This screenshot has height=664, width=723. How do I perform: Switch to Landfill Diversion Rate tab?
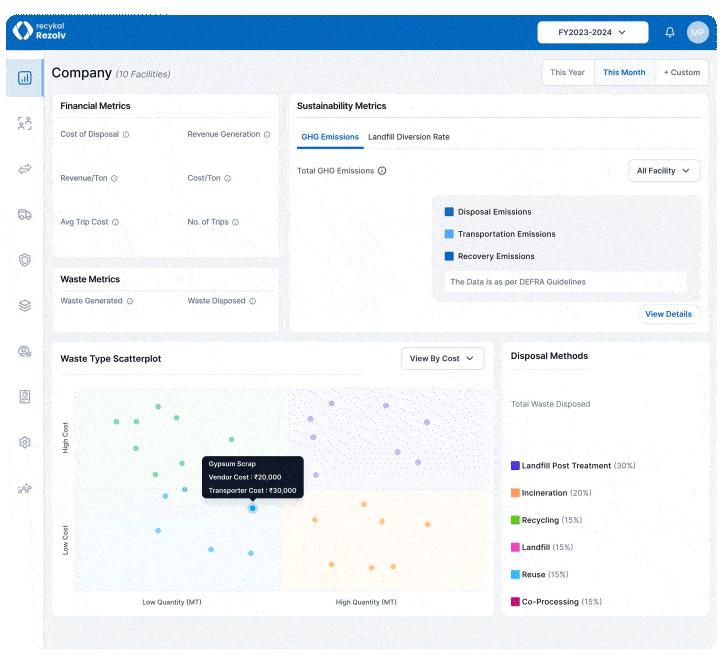(x=408, y=137)
